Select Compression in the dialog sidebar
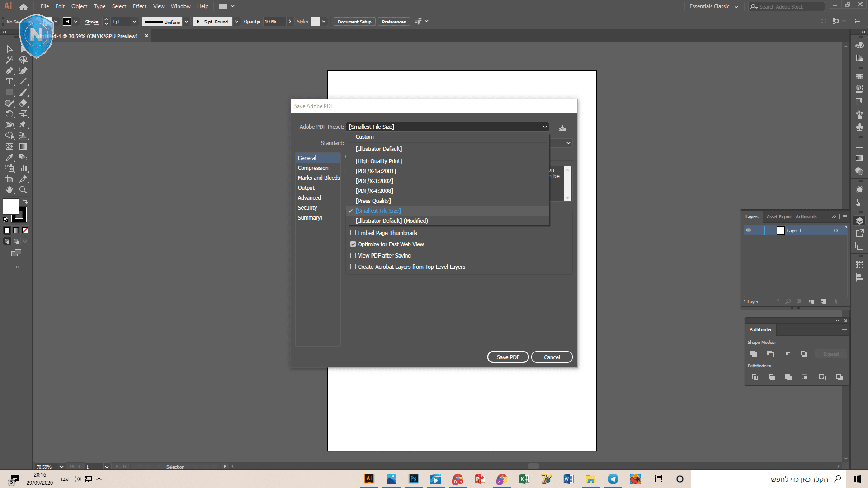The width and height of the screenshot is (868, 488). tap(313, 168)
